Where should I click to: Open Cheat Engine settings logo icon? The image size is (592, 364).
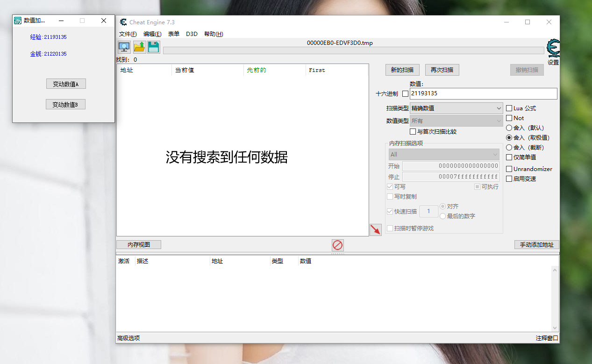[x=553, y=49]
